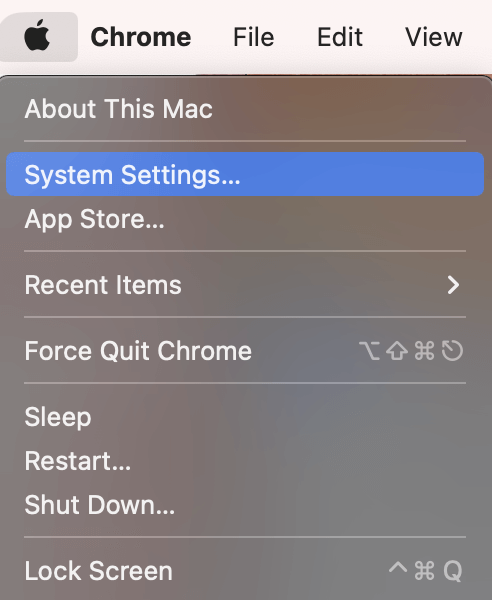Image resolution: width=492 pixels, height=600 pixels.
Task: Choose Shut Down… from the menu
Action: point(245,505)
